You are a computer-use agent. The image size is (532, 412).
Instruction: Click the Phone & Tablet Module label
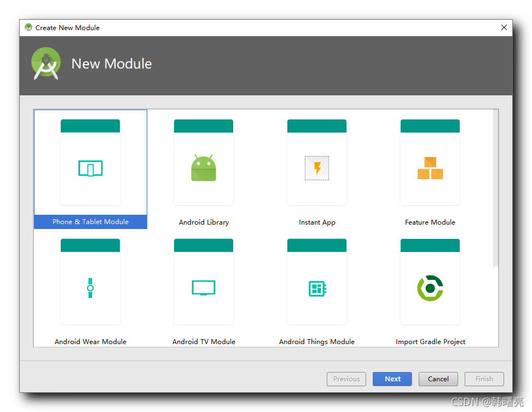(x=90, y=222)
